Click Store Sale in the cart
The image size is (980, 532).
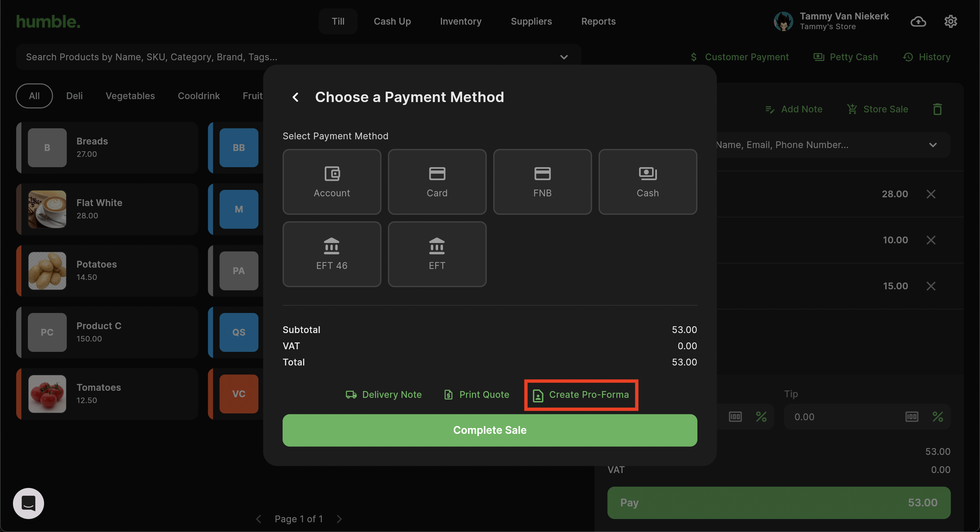click(x=877, y=110)
